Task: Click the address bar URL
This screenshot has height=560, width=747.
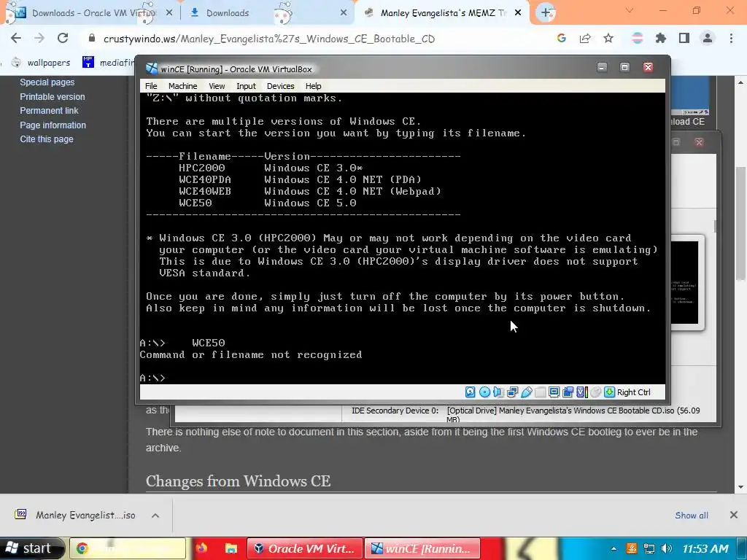Action: tap(269, 39)
